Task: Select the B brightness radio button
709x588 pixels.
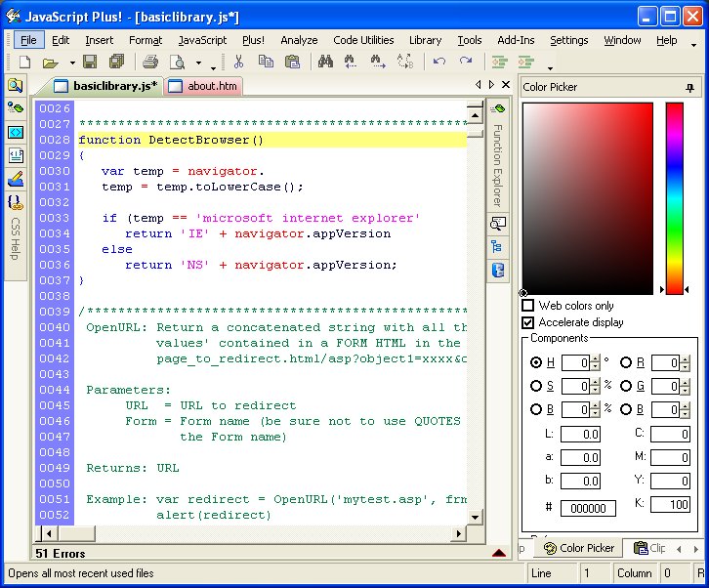Action: pos(536,409)
